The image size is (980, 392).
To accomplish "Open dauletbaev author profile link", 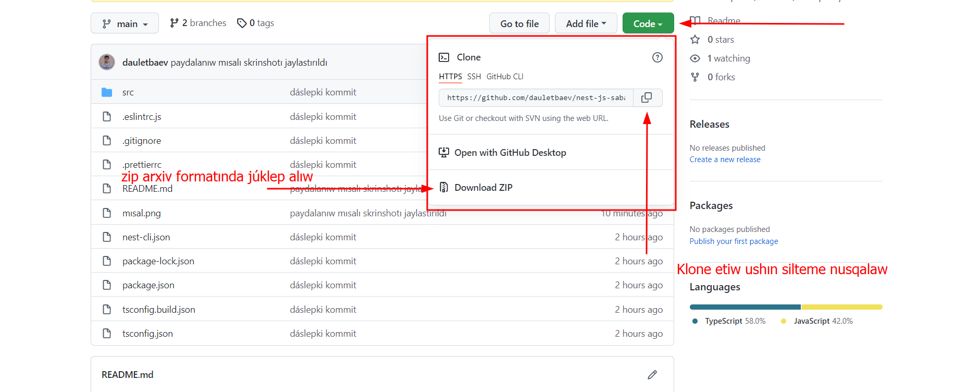I will coord(145,63).
